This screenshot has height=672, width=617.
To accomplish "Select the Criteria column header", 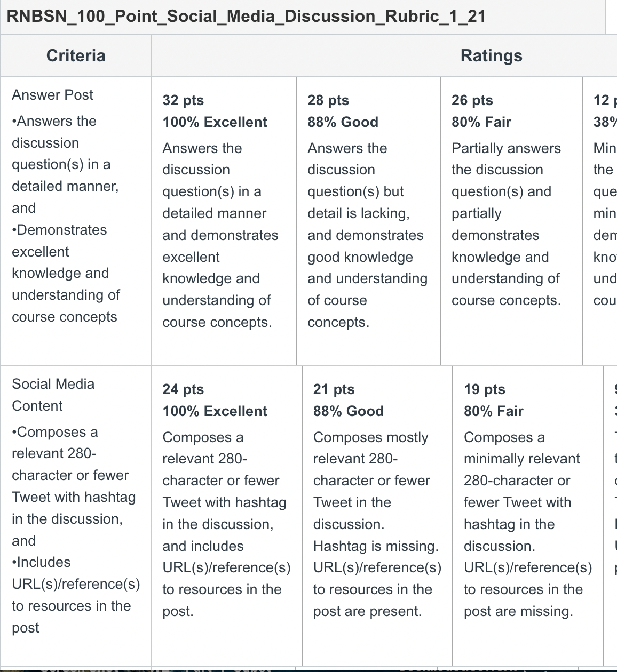I will click(x=76, y=55).
